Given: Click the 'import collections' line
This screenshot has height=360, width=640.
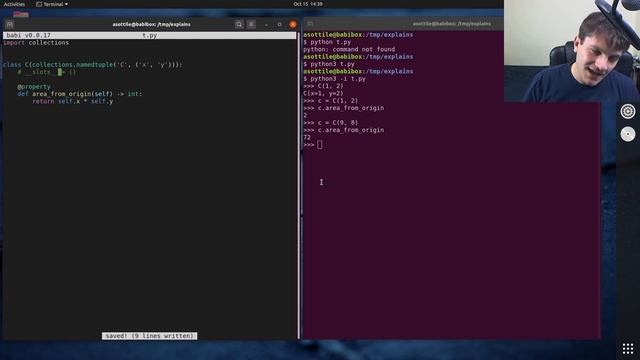Looking at the screenshot, I should click(x=36, y=43).
